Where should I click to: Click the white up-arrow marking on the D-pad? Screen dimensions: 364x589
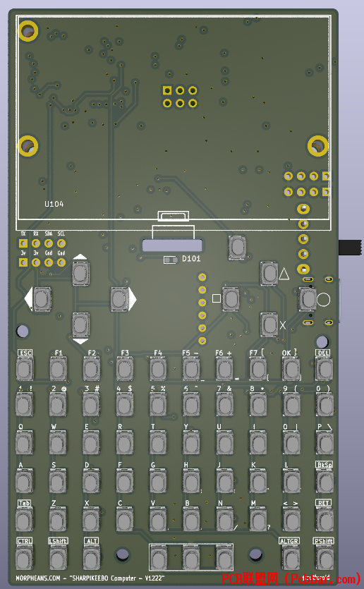click(x=80, y=257)
